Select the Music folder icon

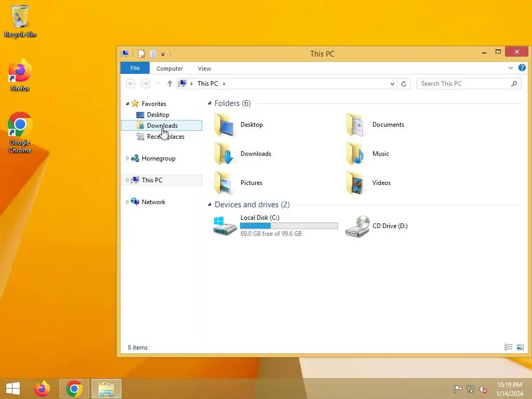click(355, 154)
